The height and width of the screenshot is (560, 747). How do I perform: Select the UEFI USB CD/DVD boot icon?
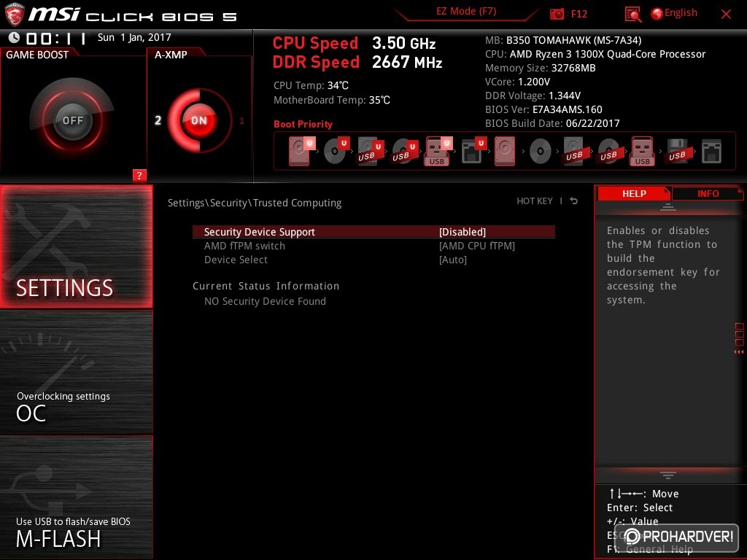point(404,151)
